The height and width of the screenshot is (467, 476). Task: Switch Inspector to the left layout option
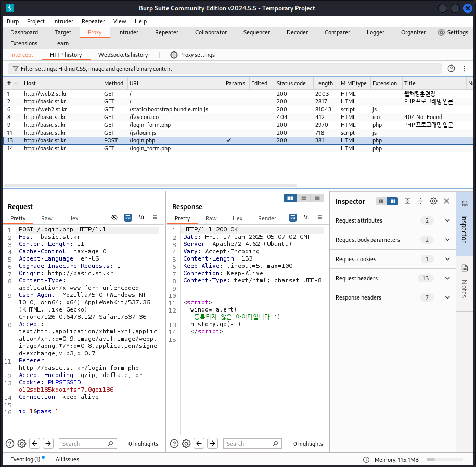coord(381,201)
